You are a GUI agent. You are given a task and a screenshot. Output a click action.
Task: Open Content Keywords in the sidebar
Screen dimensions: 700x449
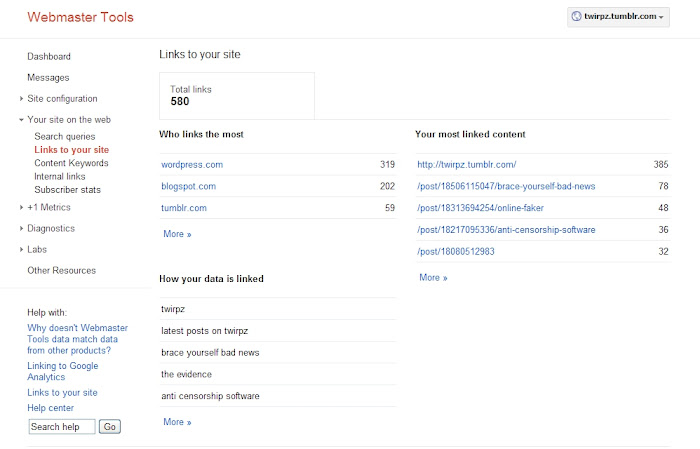click(x=71, y=163)
